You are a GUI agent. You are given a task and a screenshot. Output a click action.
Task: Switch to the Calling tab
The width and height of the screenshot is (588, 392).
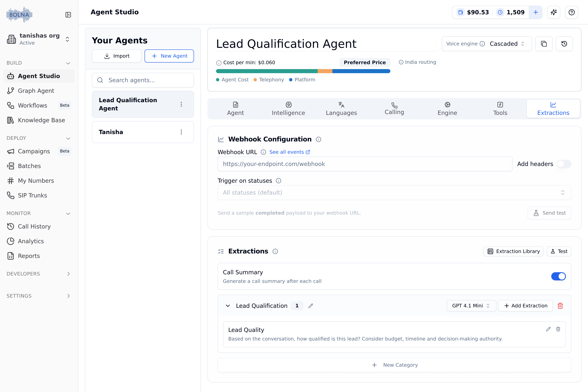pyautogui.click(x=394, y=109)
